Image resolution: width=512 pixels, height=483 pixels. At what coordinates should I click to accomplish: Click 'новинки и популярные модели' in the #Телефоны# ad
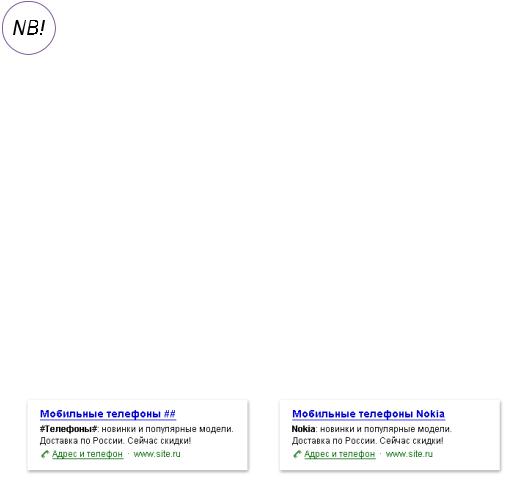pos(167,429)
